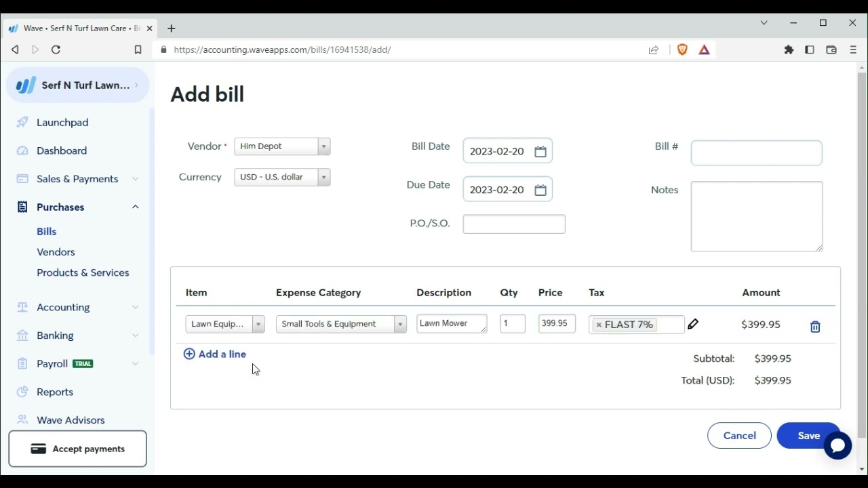Open Launchpad rocket icon
The image size is (868, 488).
(22, 122)
